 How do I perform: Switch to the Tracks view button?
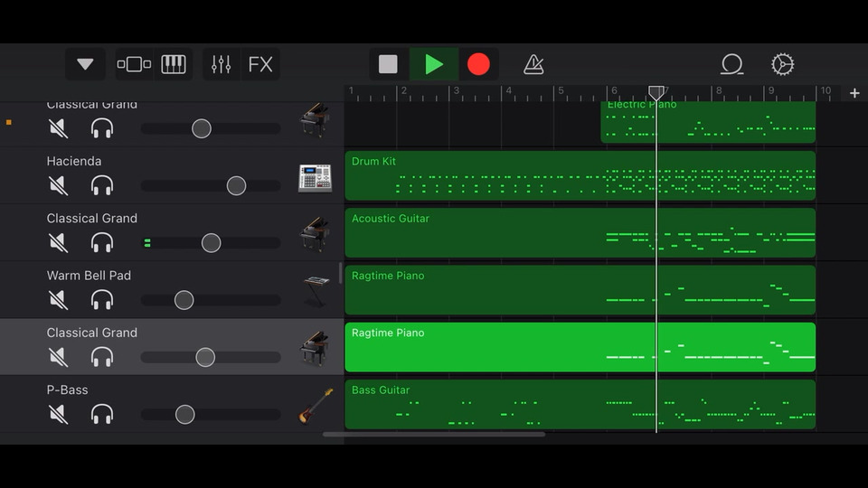134,64
